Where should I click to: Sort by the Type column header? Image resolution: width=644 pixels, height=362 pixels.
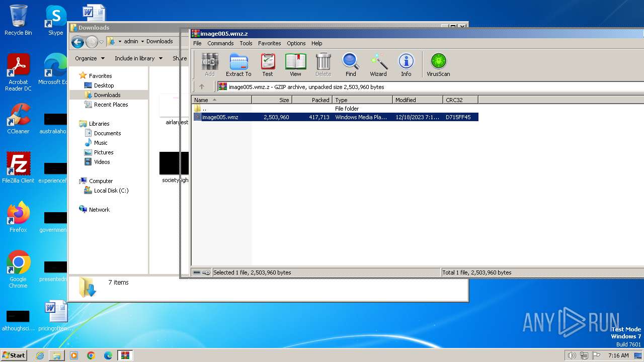pos(362,100)
